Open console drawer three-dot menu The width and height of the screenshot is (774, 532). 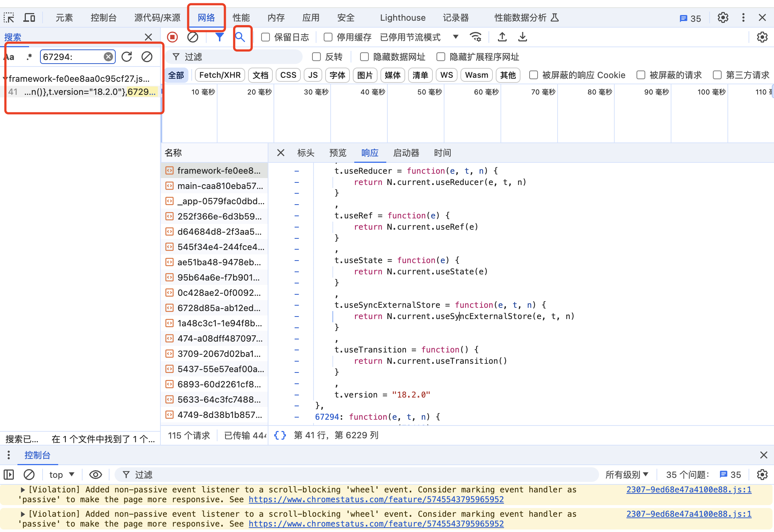[9, 455]
